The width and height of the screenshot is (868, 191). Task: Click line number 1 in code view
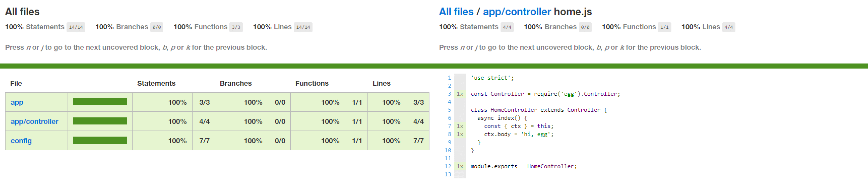(449, 78)
